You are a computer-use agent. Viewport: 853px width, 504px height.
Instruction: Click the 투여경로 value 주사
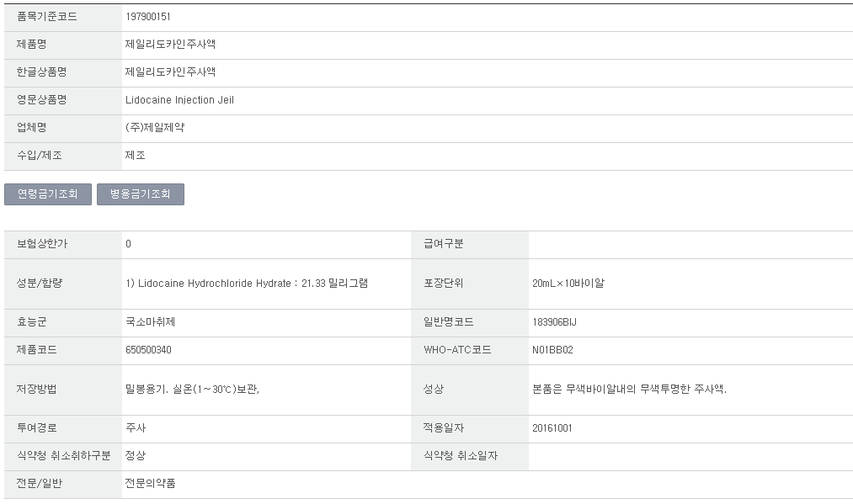pos(136,428)
